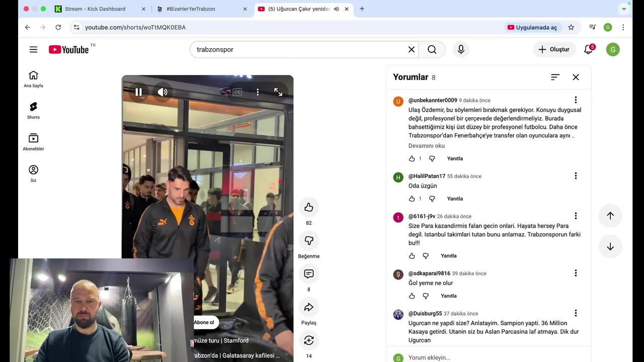644x362 pixels.
Task: Toggle closed captions on the short
Action: tap(237, 92)
